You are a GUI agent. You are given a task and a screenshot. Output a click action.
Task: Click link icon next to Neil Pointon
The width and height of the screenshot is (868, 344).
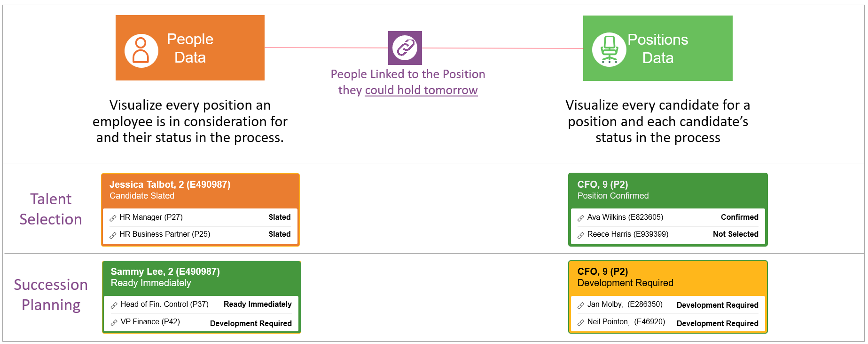click(581, 322)
